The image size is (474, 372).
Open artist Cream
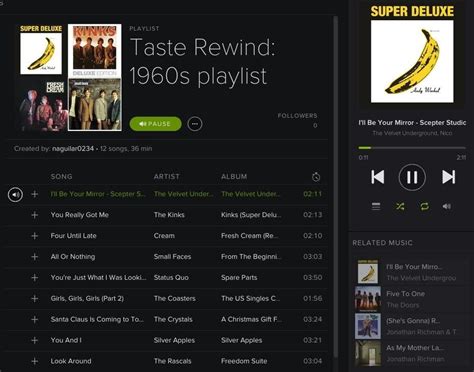(164, 236)
